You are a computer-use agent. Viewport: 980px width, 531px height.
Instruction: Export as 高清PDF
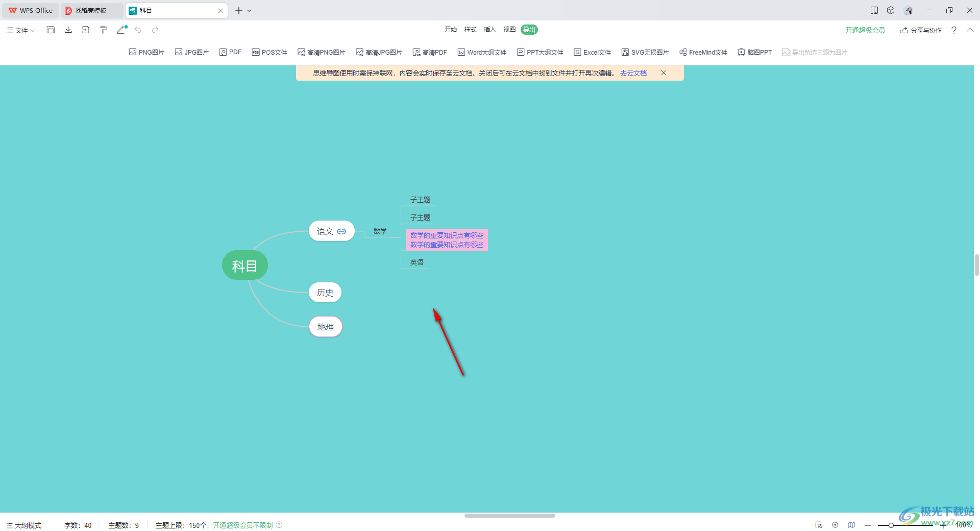pyautogui.click(x=430, y=52)
